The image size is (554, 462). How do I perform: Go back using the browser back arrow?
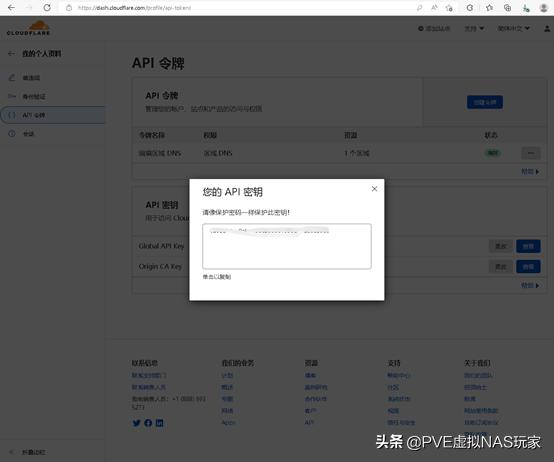click(11, 7)
